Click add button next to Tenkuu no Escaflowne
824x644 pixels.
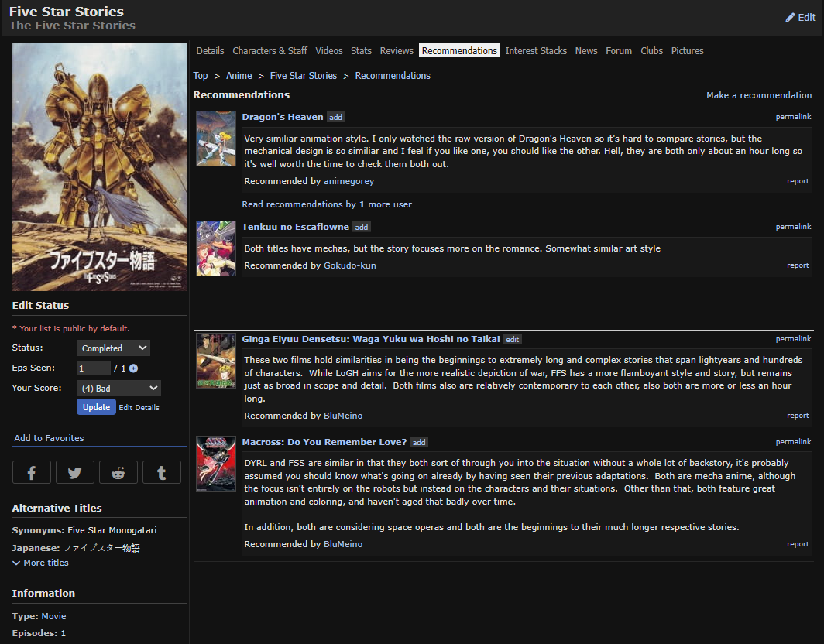362,227
